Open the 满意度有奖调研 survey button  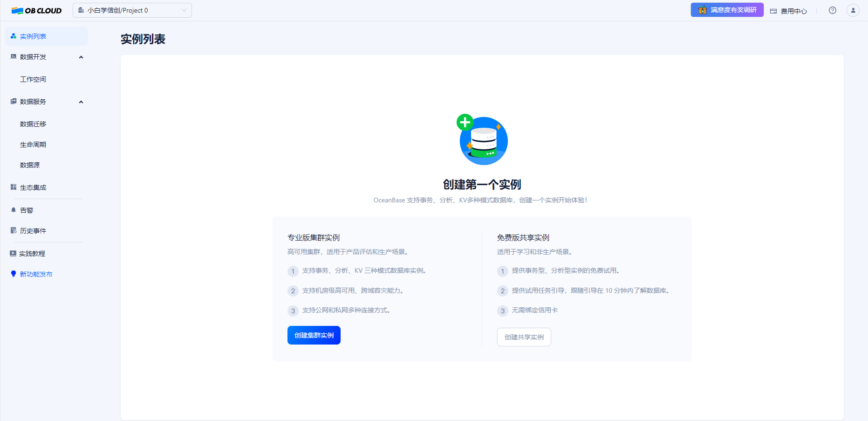727,10
